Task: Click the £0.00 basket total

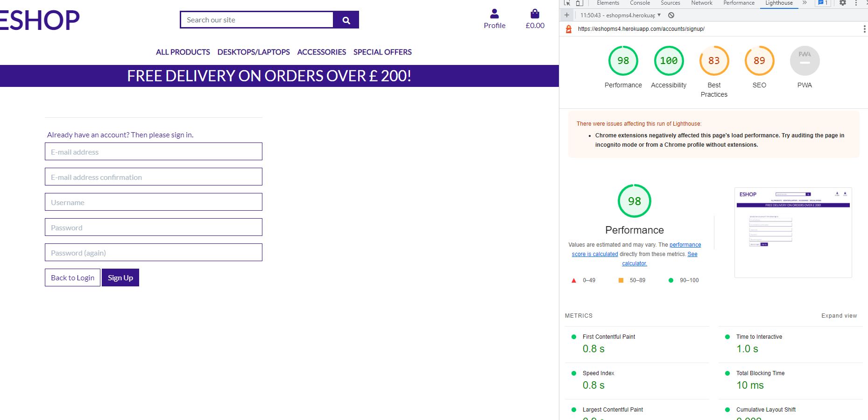Action: tap(535, 26)
